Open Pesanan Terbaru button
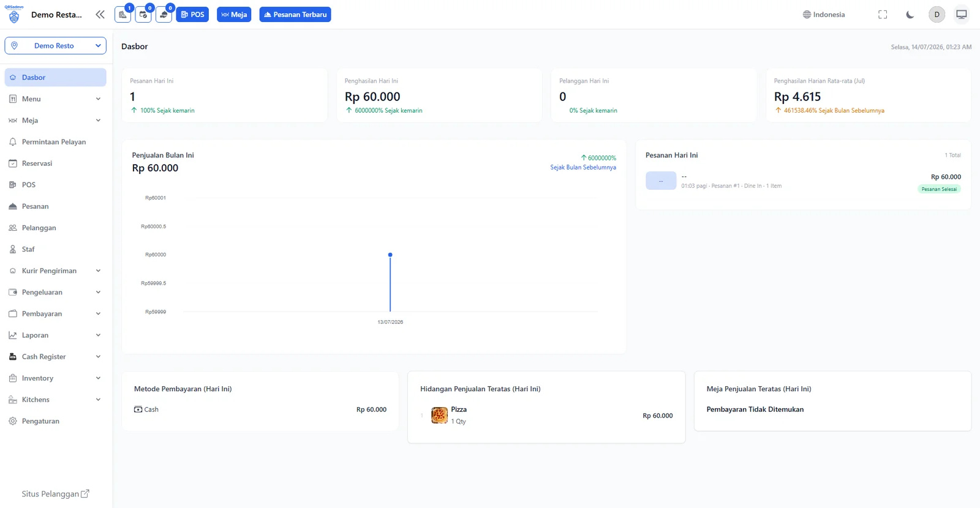Image resolution: width=980 pixels, height=508 pixels. tap(295, 14)
